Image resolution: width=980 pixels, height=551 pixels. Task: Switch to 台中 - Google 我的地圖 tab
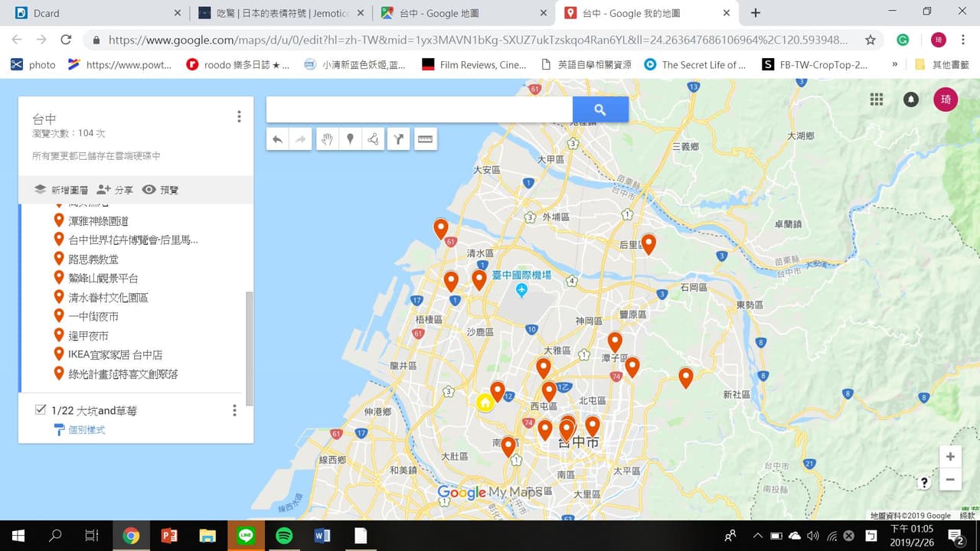(x=645, y=13)
